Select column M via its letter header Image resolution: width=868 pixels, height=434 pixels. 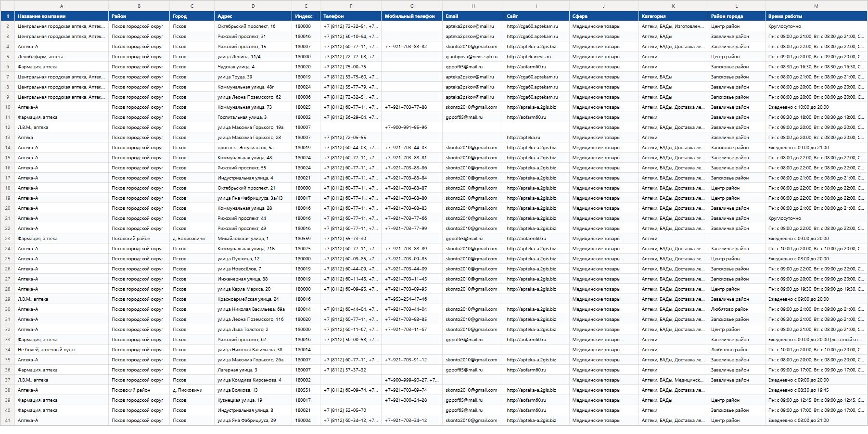(816, 6)
